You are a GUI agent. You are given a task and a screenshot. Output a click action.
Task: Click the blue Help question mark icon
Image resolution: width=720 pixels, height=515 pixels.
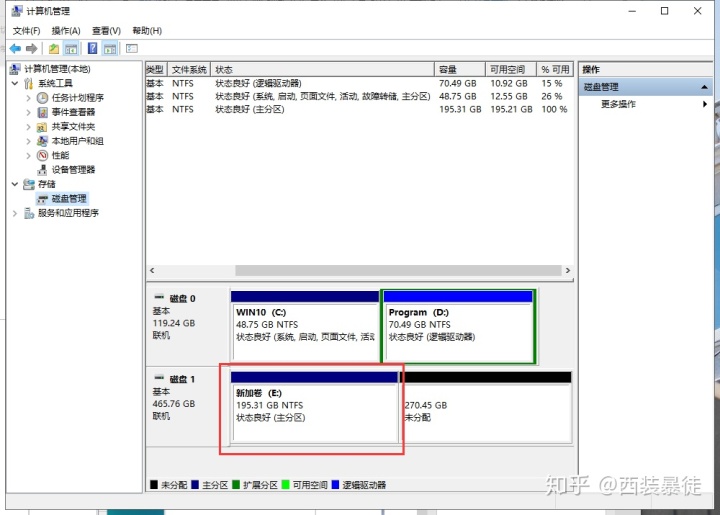coord(92,48)
